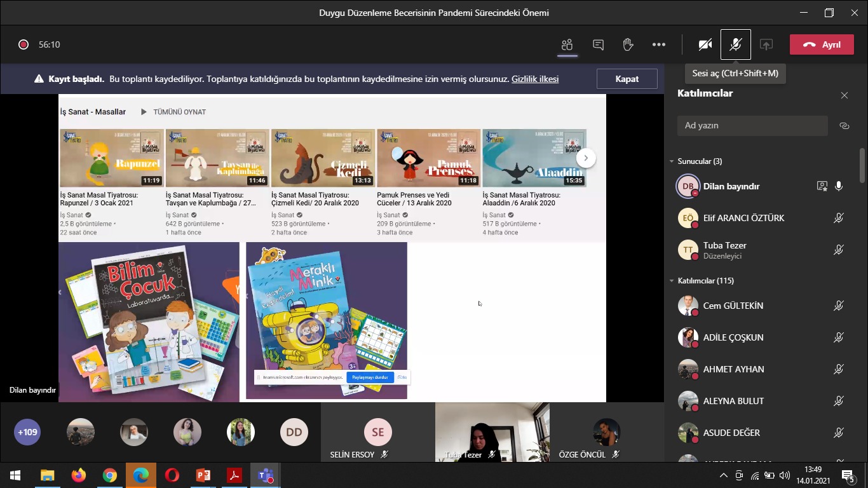
Task: Raise hand using the hand icon
Action: click(x=628, y=44)
